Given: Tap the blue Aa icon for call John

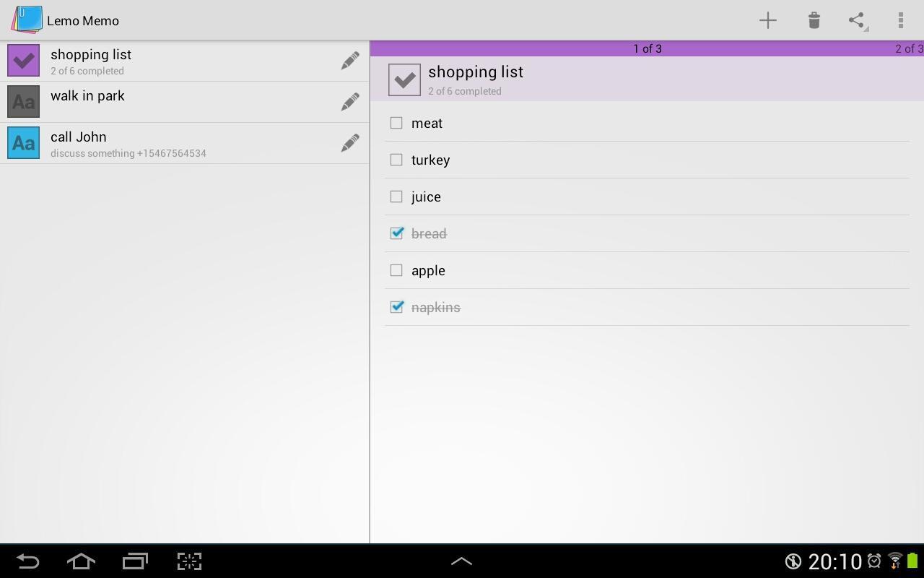Looking at the screenshot, I should (23, 143).
